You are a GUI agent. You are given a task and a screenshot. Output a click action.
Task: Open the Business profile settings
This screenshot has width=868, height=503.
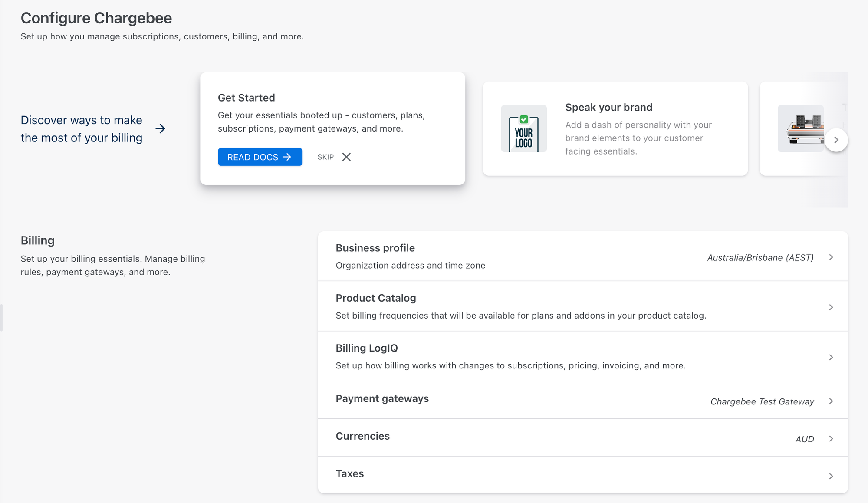[375, 248]
